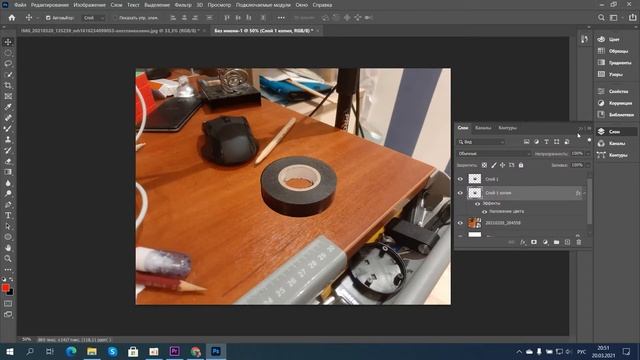Delete layer with trash icon
The width and height of the screenshot is (640, 360).
pyautogui.click(x=579, y=242)
